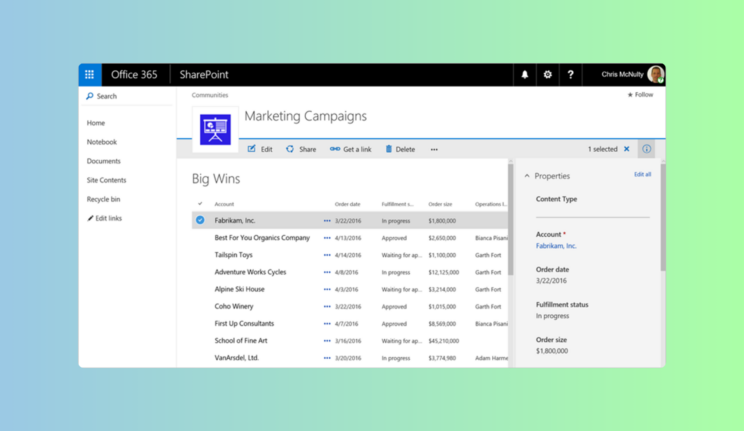Click Office 365 header label
744x431 pixels.
[134, 75]
